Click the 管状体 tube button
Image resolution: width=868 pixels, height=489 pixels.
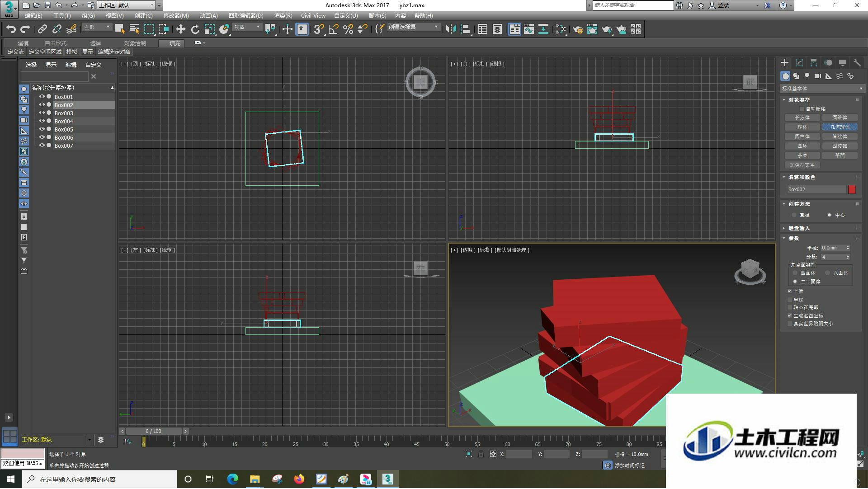tap(840, 136)
